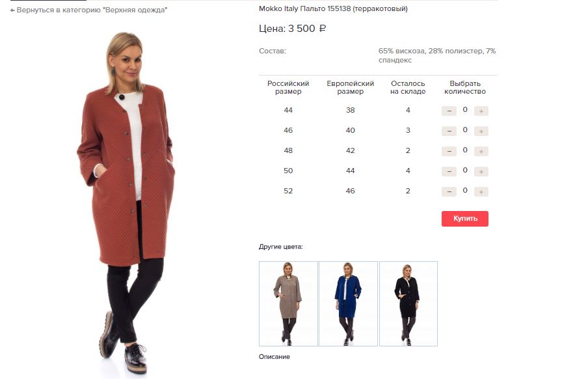The image size is (588, 379).
Task: Select the beige coat color thumbnail
Action: [x=288, y=303]
